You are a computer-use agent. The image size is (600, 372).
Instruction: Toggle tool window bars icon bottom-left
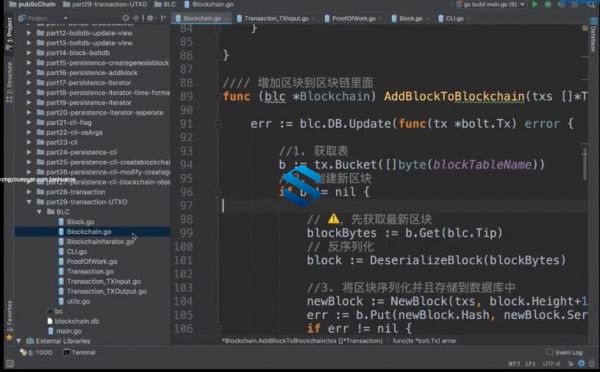tap(10, 364)
